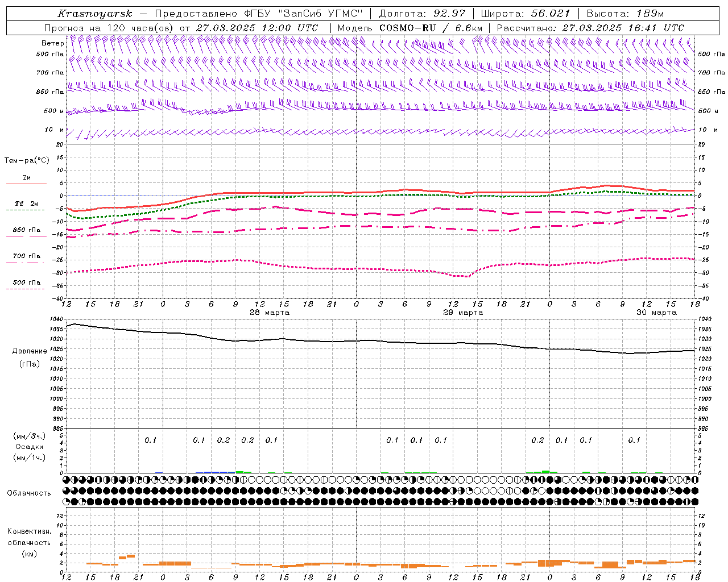This screenshot has height=582, width=728.
Task: Click the '30 марта' date label
Action: (x=656, y=313)
